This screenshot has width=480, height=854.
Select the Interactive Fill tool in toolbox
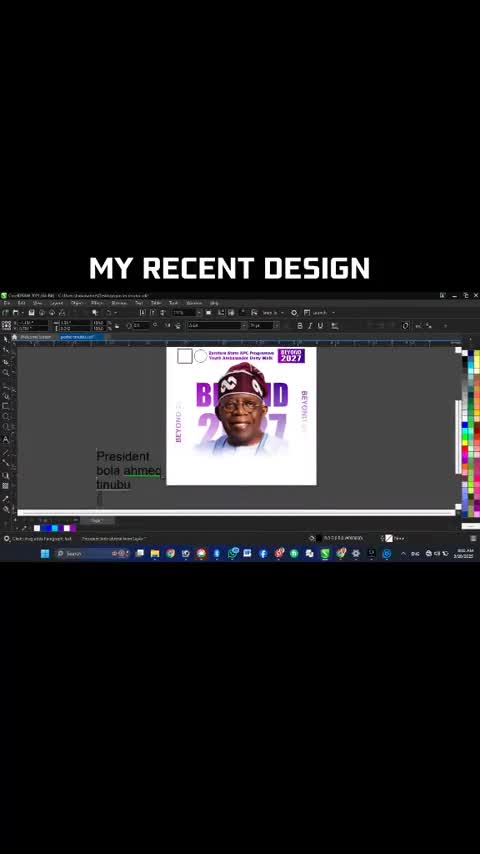(6, 509)
